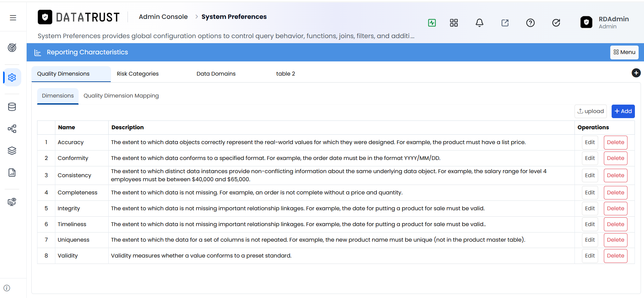The height and width of the screenshot is (298, 644).
Task: Select the Quality Dimension Mapping sub-tab
Action: click(x=121, y=96)
